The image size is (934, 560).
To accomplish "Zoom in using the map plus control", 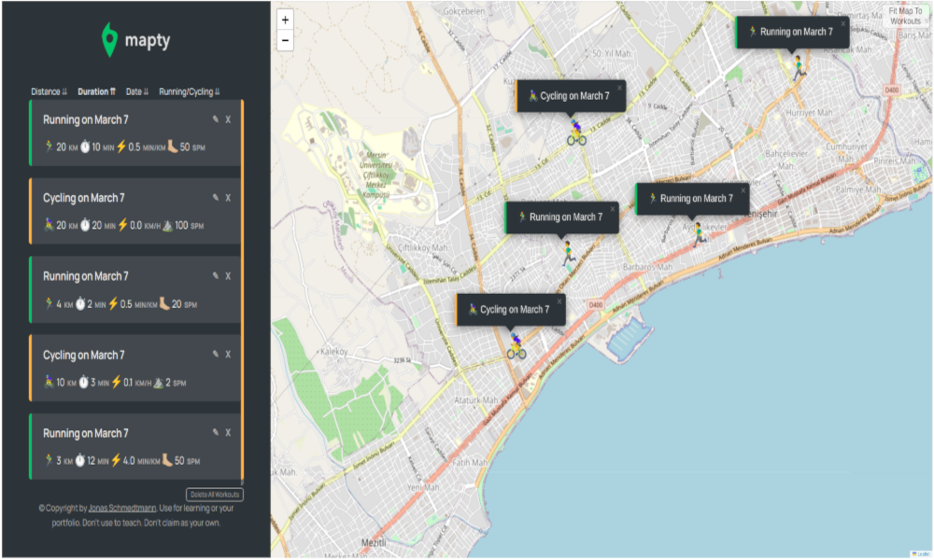I will point(283,20).
